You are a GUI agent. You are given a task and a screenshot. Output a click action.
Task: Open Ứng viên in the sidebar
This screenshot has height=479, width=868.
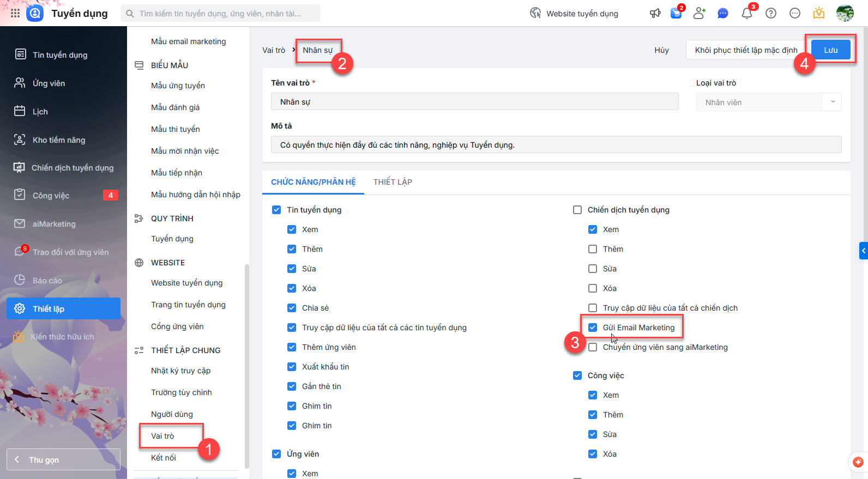pos(49,83)
